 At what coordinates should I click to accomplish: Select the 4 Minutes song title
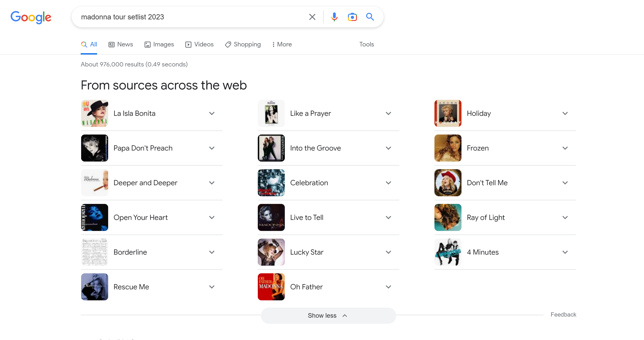point(483,253)
